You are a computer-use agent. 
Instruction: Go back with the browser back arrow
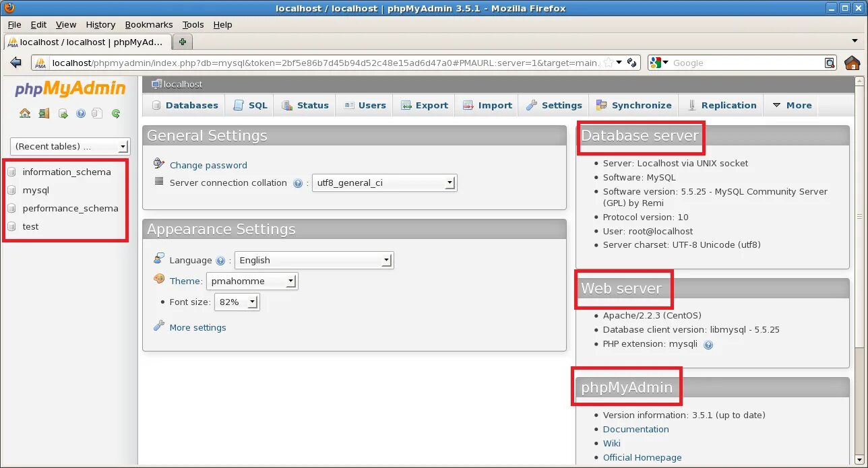16,63
